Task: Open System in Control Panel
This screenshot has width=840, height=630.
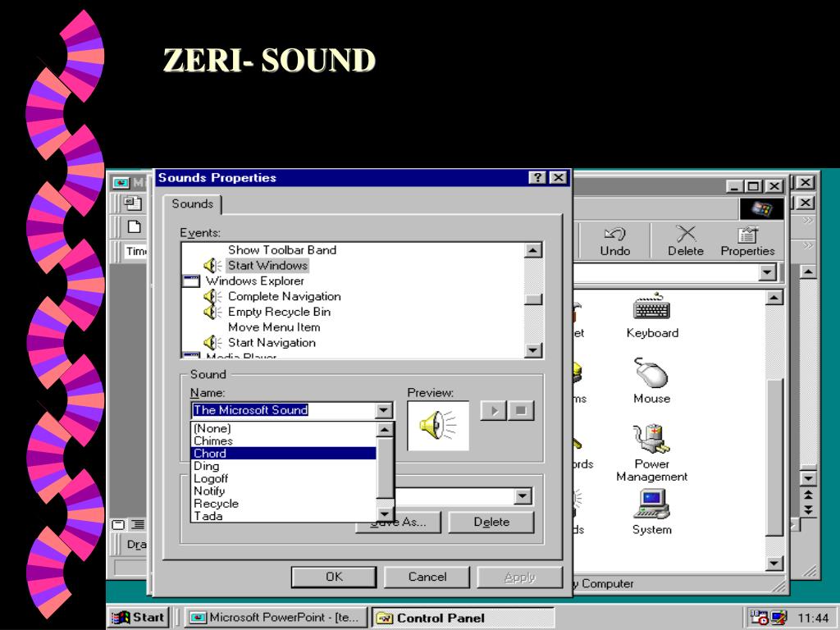Action: pyautogui.click(x=651, y=512)
